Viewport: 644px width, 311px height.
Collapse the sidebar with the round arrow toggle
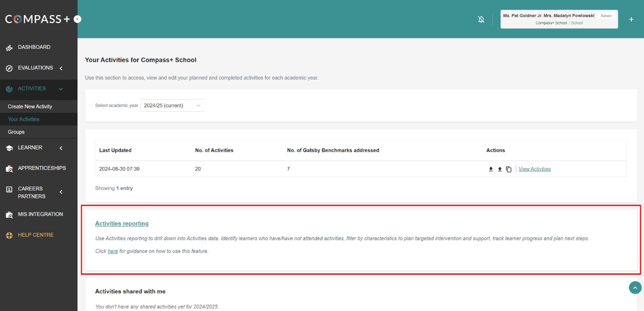click(x=78, y=19)
